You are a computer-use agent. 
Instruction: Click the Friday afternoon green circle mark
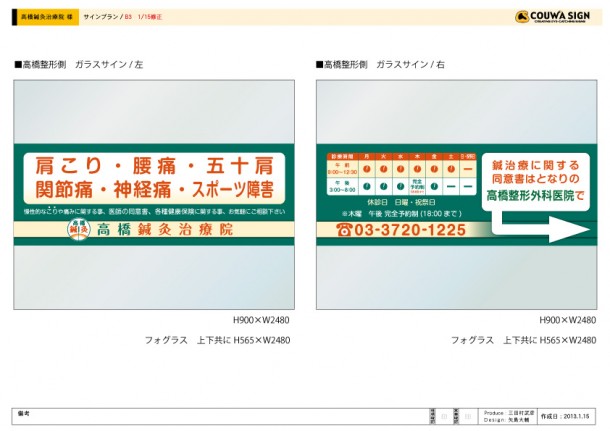click(434, 187)
